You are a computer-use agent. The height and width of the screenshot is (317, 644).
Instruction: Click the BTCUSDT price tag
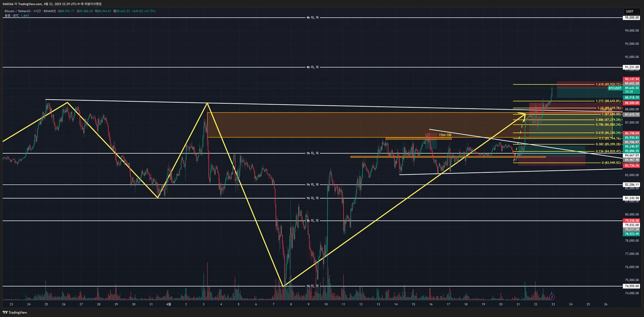coord(615,88)
